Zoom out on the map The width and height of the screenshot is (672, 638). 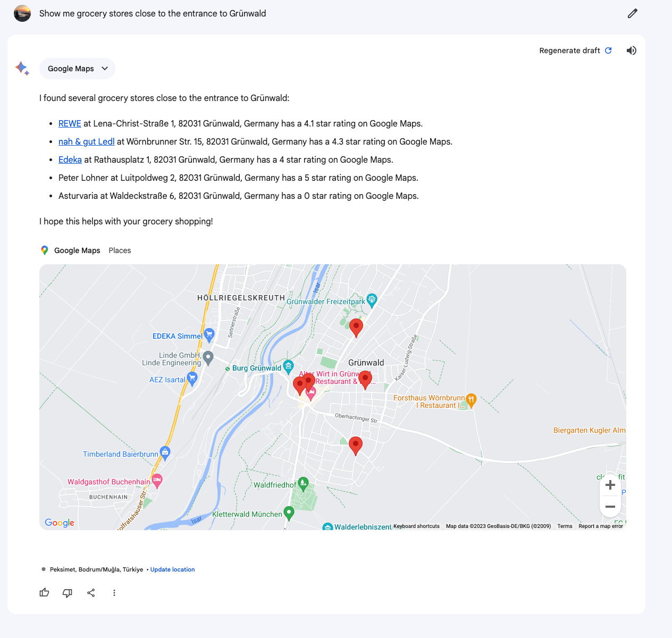click(x=610, y=506)
